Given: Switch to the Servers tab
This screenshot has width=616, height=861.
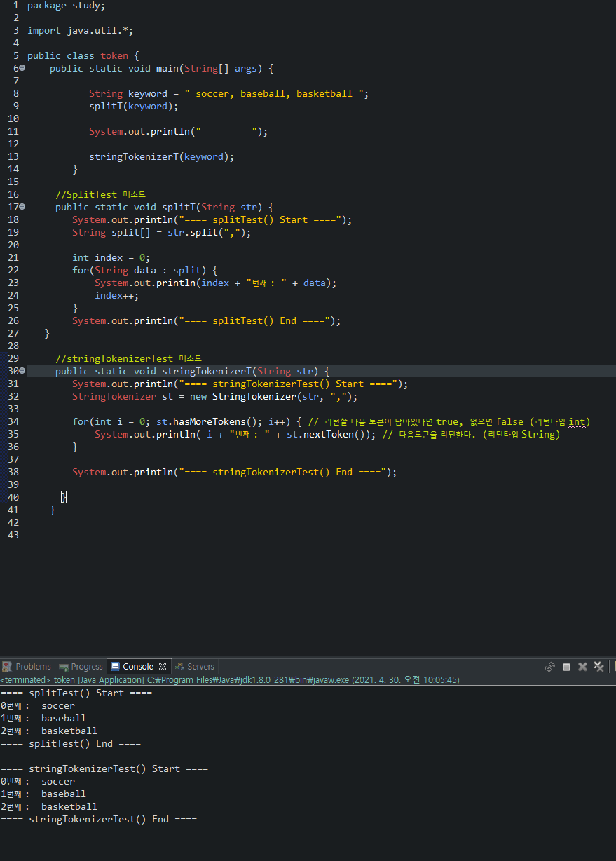Looking at the screenshot, I should (194, 667).
